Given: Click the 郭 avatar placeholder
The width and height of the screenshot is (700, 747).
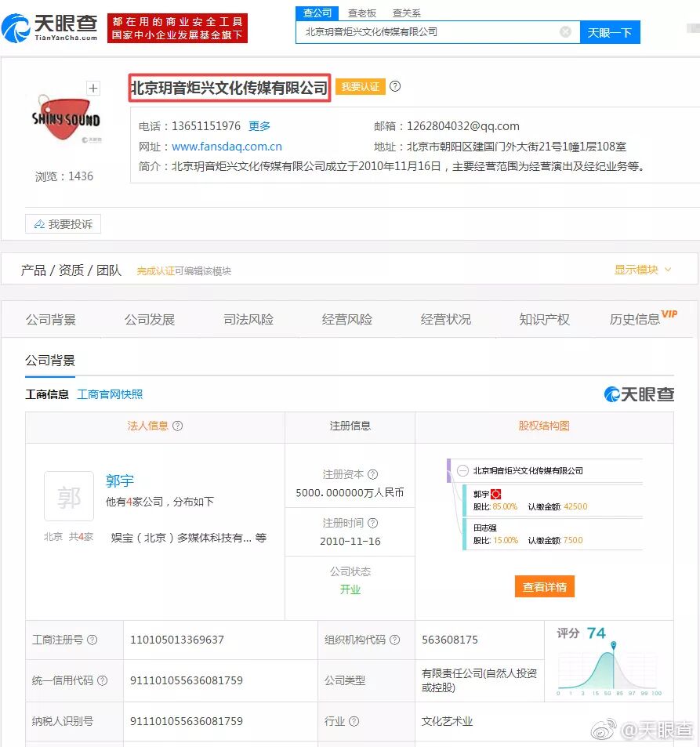Looking at the screenshot, I should coord(69,496).
